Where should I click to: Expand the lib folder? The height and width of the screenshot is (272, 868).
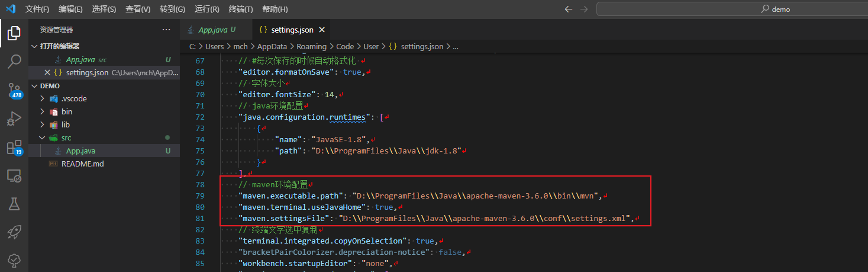click(x=104, y=125)
